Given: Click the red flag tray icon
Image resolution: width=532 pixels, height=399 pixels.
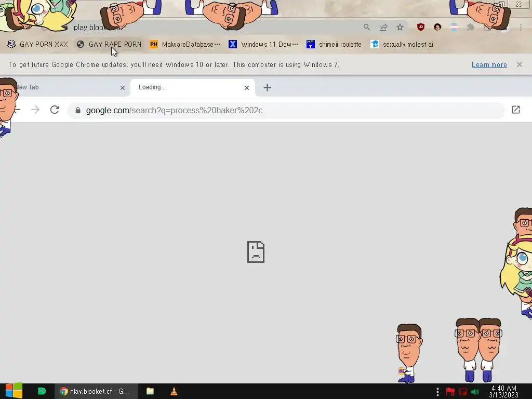Looking at the screenshot, I should pyautogui.click(x=450, y=392).
